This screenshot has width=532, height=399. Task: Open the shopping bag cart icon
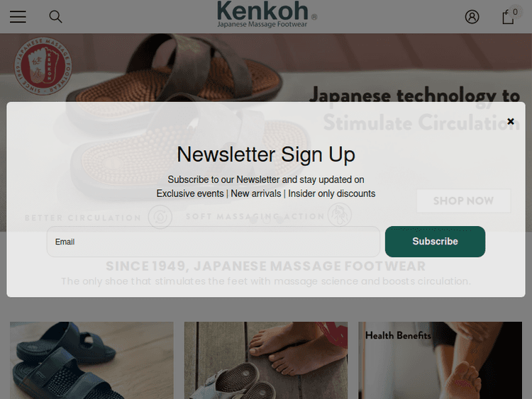[508, 17]
